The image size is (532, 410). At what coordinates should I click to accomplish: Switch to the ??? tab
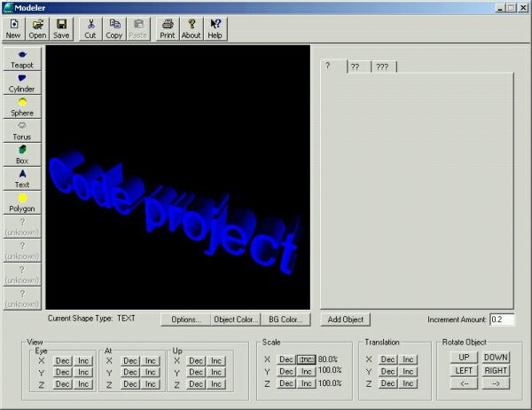point(384,67)
